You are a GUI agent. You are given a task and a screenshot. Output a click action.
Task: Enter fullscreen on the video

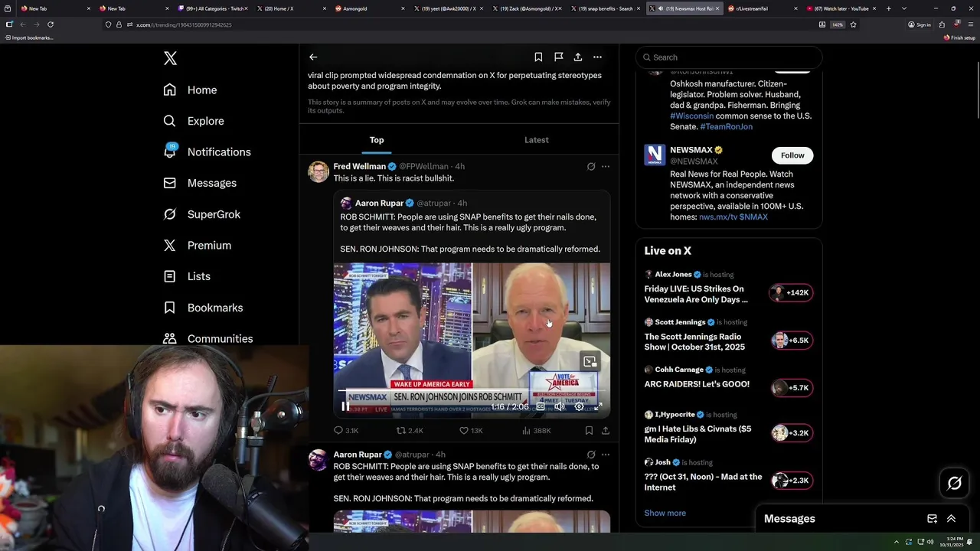tap(598, 407)
